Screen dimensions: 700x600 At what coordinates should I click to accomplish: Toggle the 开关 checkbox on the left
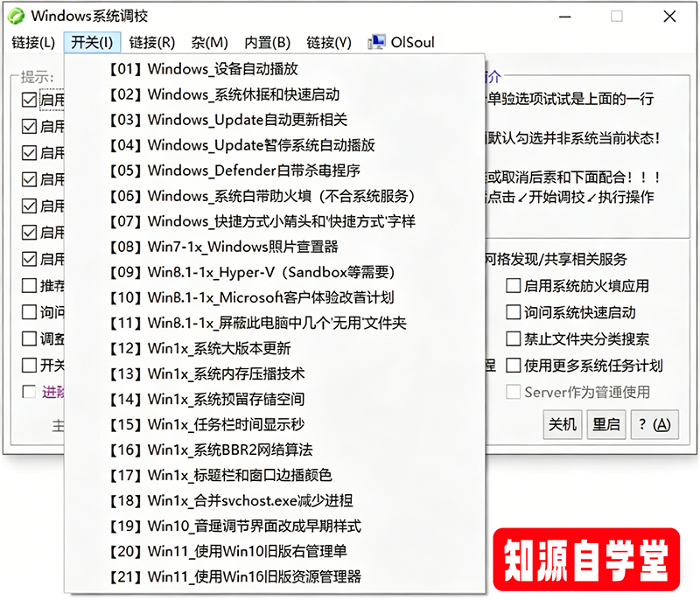29,366
